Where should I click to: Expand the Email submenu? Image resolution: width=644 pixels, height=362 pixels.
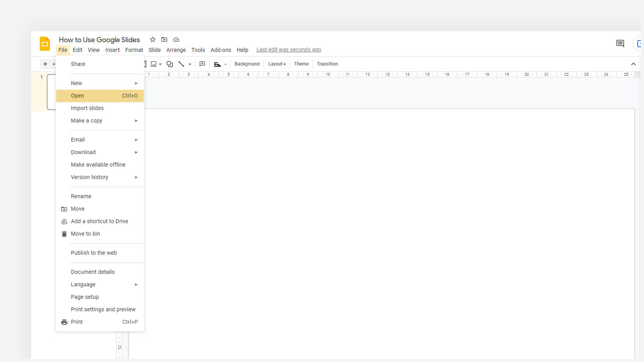tap(136, 140)
